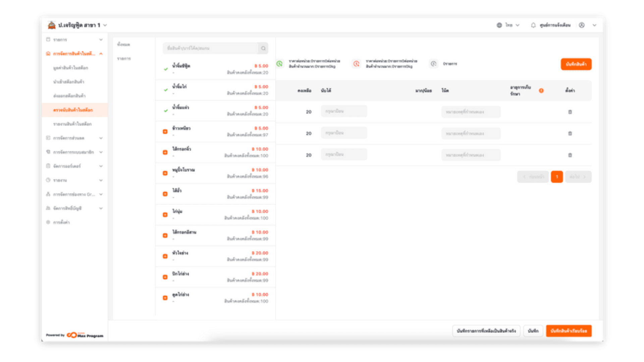The width and height of the screenshot is (644, 362).
Task: Open the branch selector dropdown ป.เจริญฟู้ด สาขา 1
Action: pyautogui.click(x=79, y=25)
